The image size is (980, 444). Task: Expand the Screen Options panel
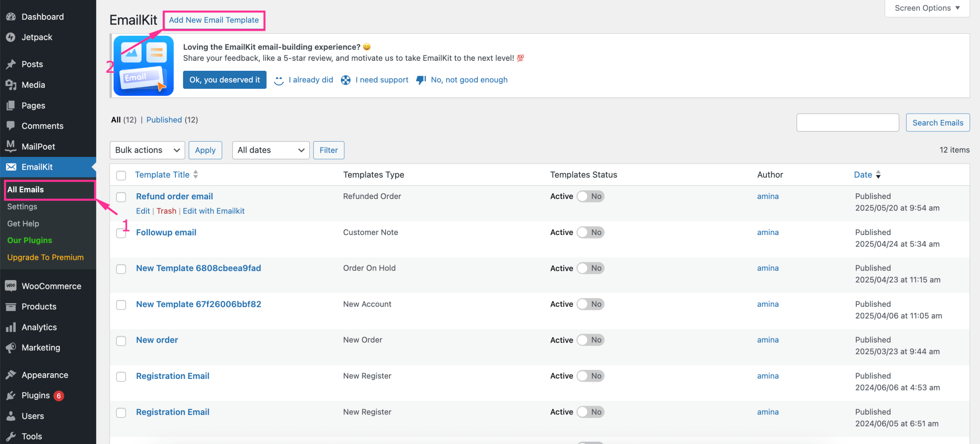927,8
